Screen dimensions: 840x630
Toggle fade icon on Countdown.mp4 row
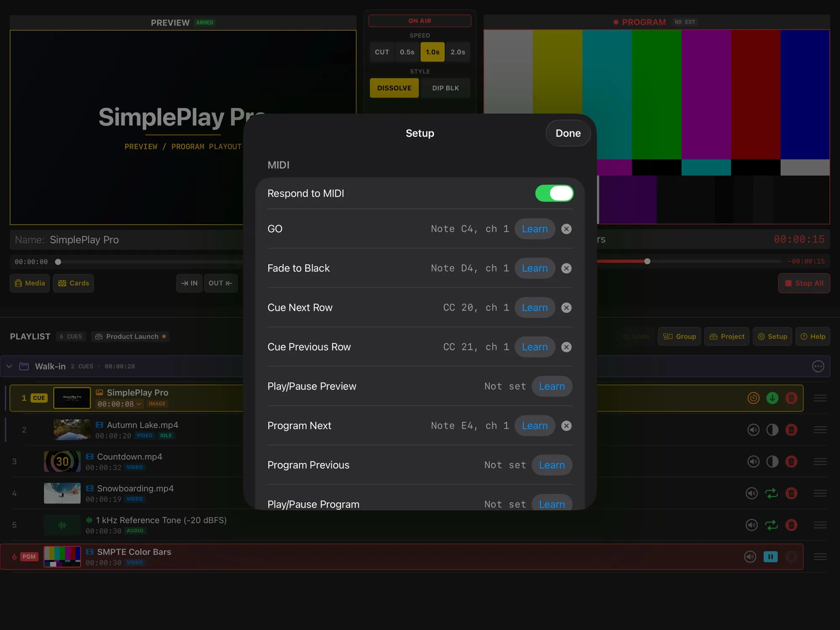772,462
